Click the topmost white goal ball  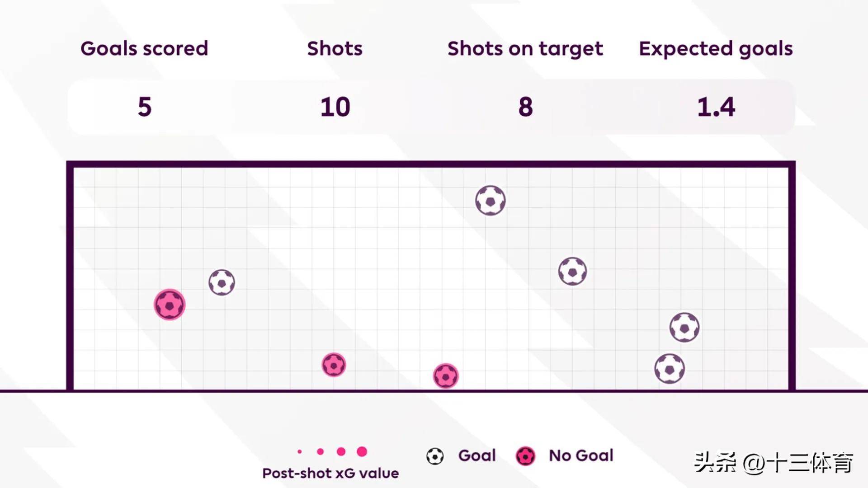[490, 200]
